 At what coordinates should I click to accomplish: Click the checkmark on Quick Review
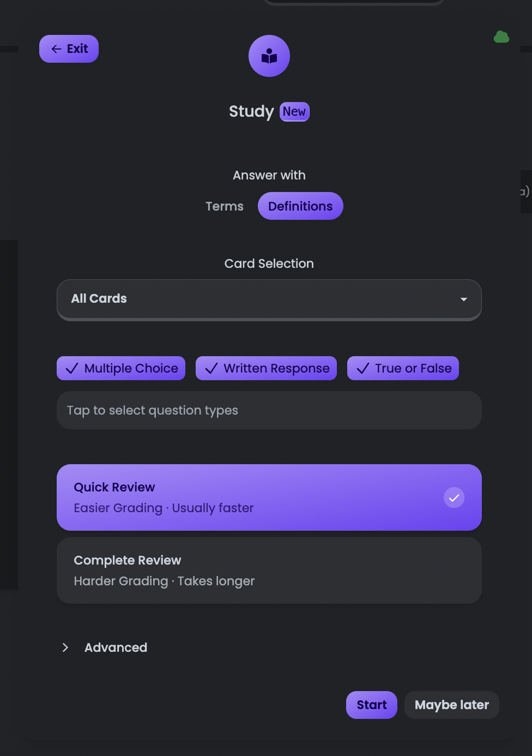click(454, 497)
